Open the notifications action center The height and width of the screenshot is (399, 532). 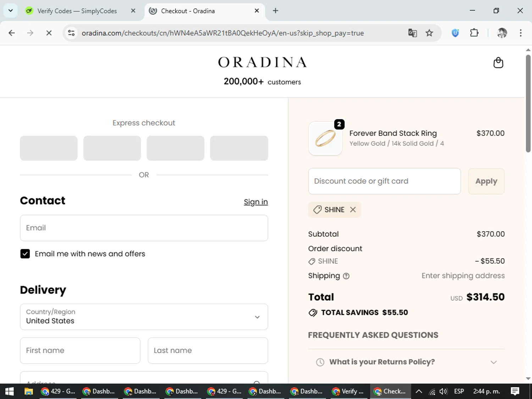click(x=515, y=391)
